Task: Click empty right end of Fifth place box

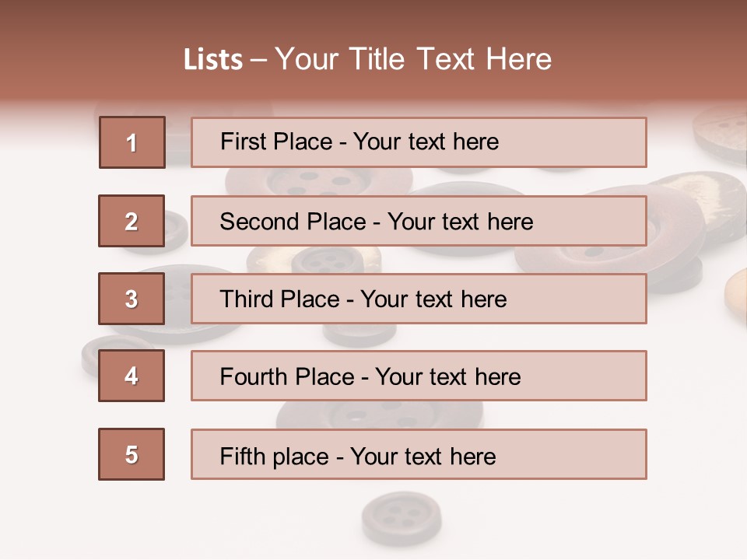Action: 591,454
